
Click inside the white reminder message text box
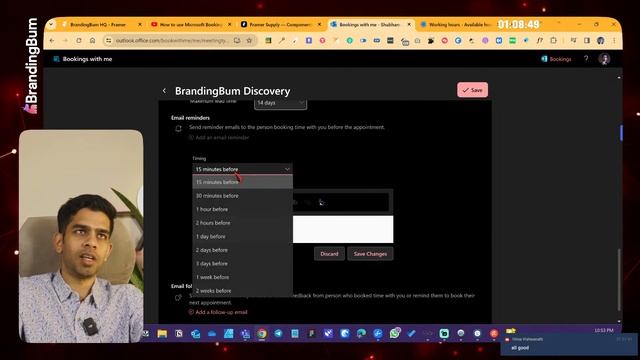[343, 229]
